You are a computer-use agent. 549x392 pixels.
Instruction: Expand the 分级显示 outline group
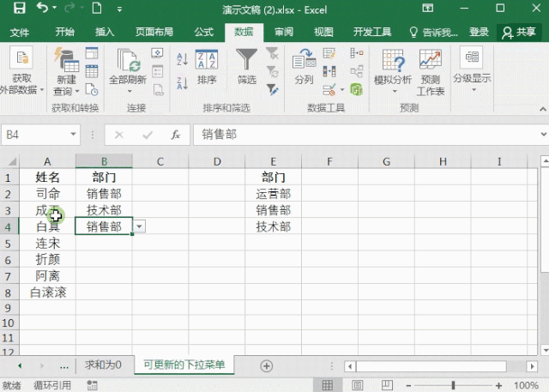[x=473, y=69]
